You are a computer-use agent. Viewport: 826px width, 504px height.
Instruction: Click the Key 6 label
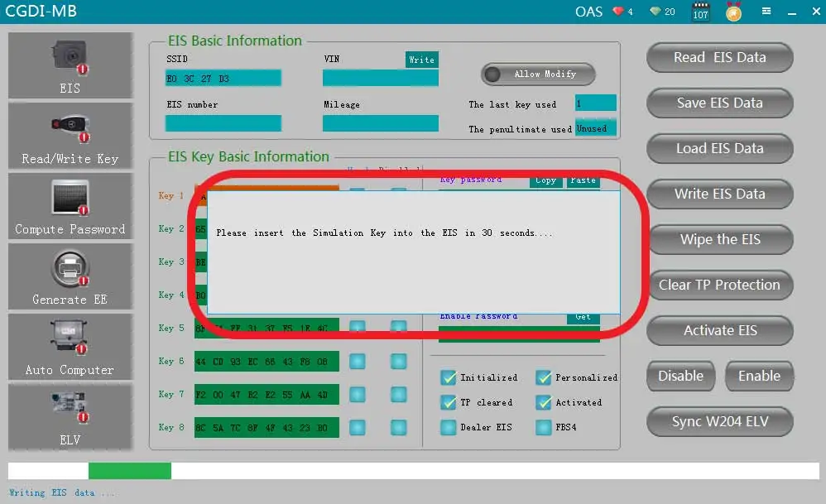(x=171, y=362)
